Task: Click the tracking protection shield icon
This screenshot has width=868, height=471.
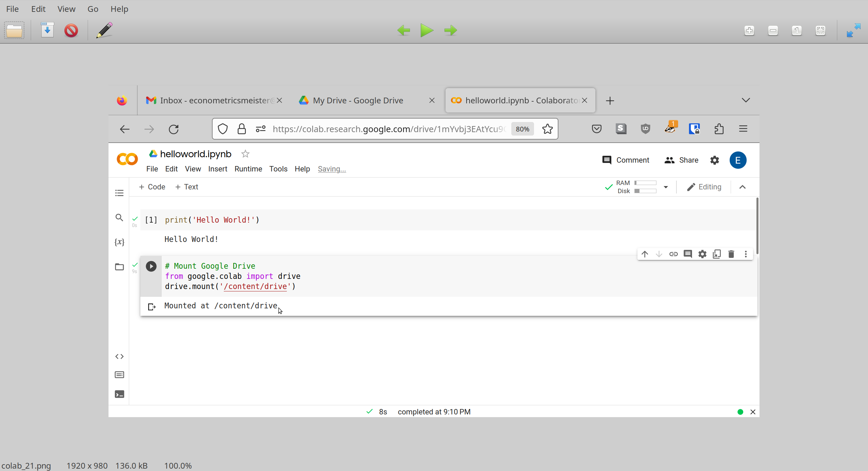Action: (223, 129)
